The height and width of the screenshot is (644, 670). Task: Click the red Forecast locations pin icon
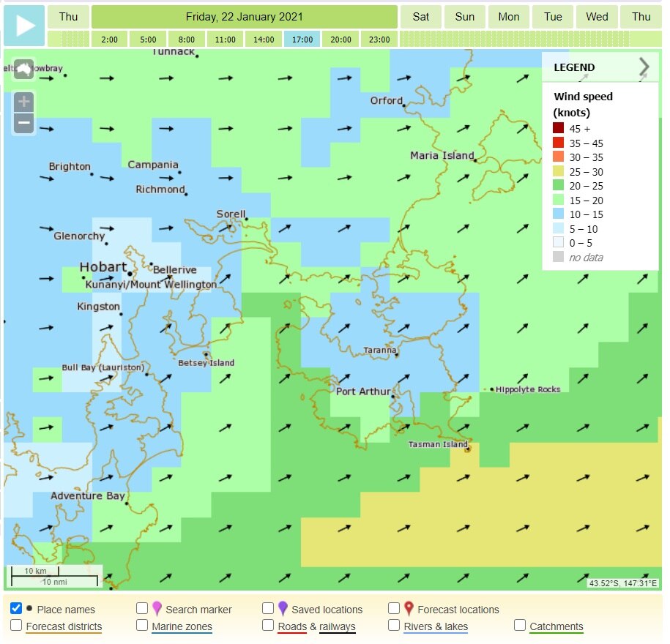coord(409,609)
